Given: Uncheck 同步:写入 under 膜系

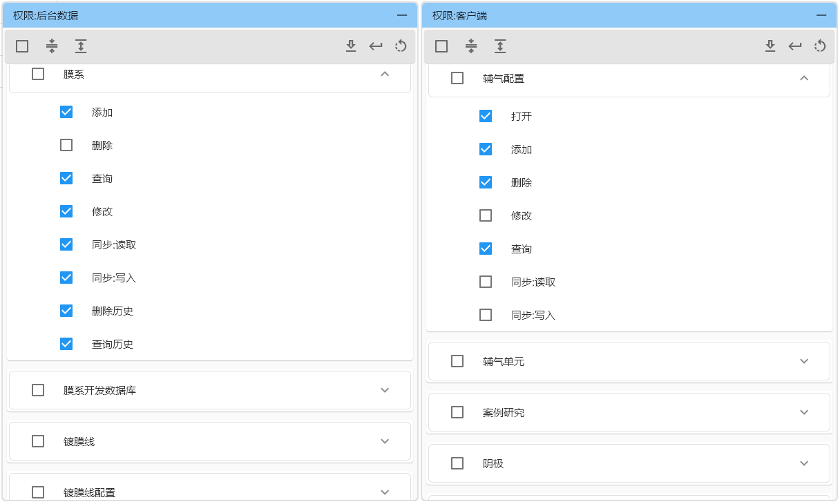Looking at the screenshot, I should 66,278.
